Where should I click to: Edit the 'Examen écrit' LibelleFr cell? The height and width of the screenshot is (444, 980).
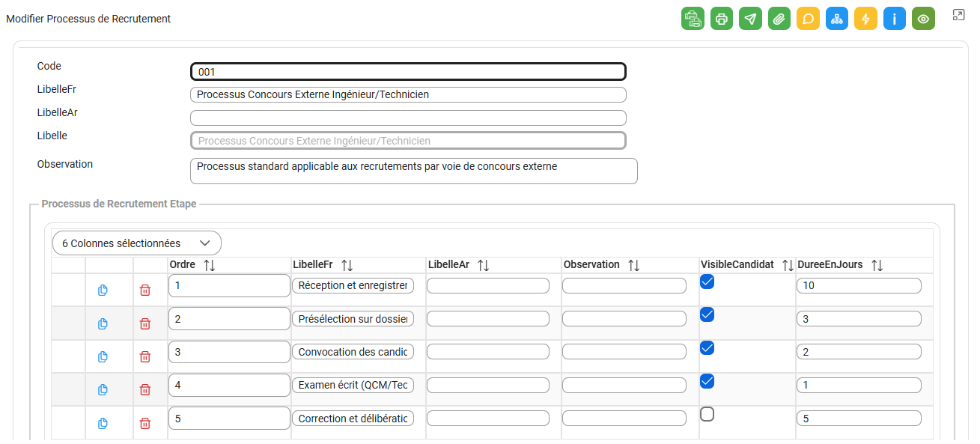point(353,385)
